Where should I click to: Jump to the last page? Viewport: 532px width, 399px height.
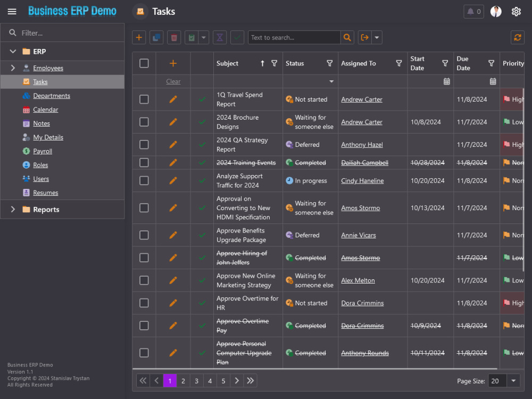point(251,381)
